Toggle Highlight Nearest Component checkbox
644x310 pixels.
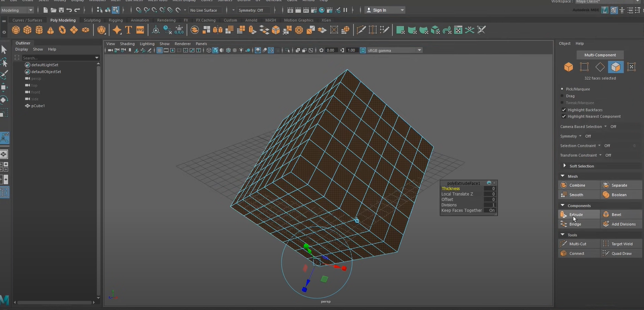point(564,117)
